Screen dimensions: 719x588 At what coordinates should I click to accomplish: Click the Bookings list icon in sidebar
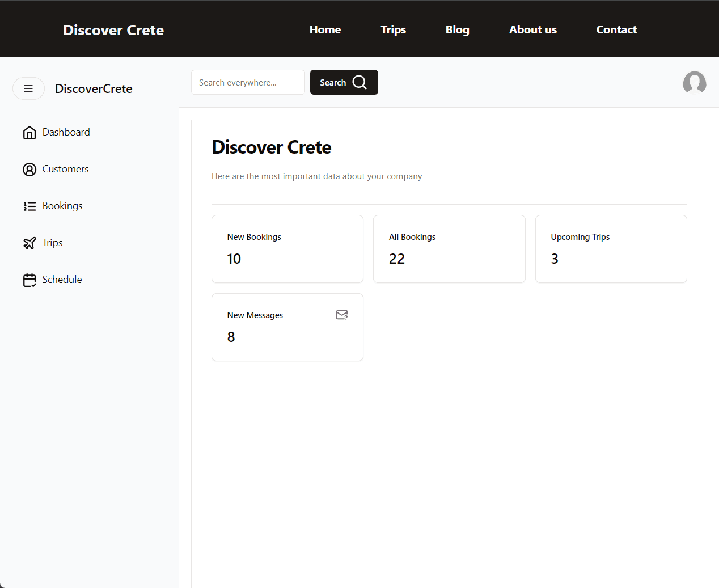click(29, 206)
